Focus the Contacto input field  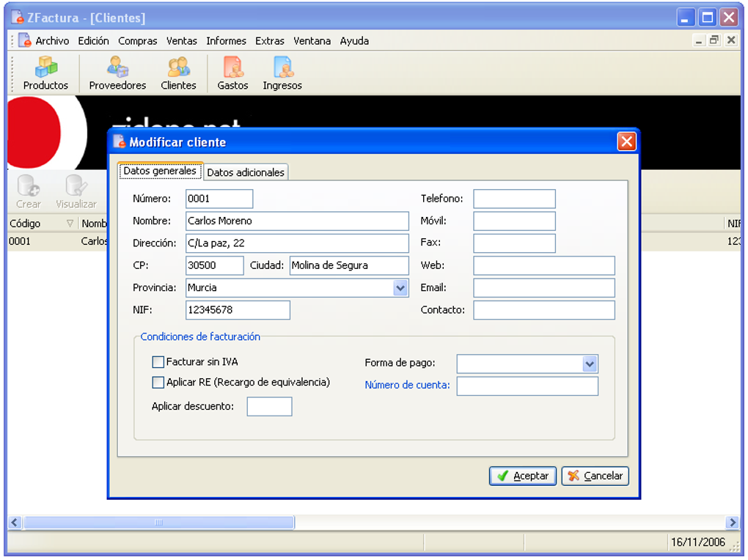(x=544, y=310)
